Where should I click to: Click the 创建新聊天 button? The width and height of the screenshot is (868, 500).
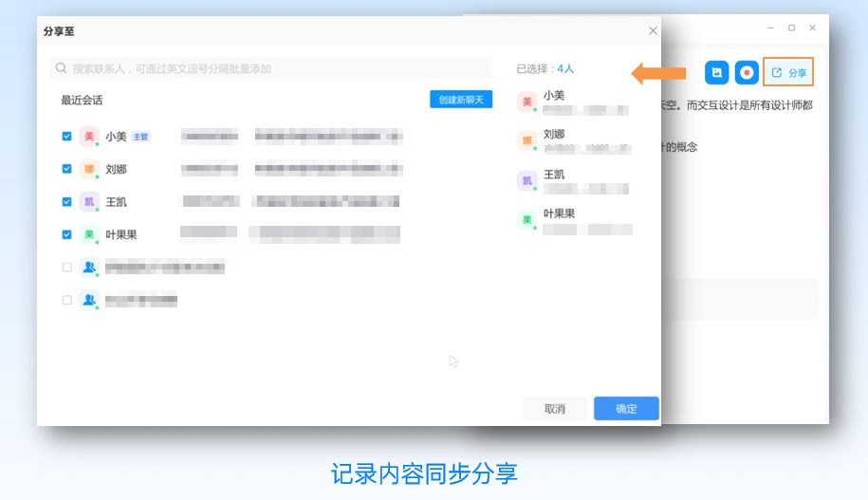click(x=461, y=100)
